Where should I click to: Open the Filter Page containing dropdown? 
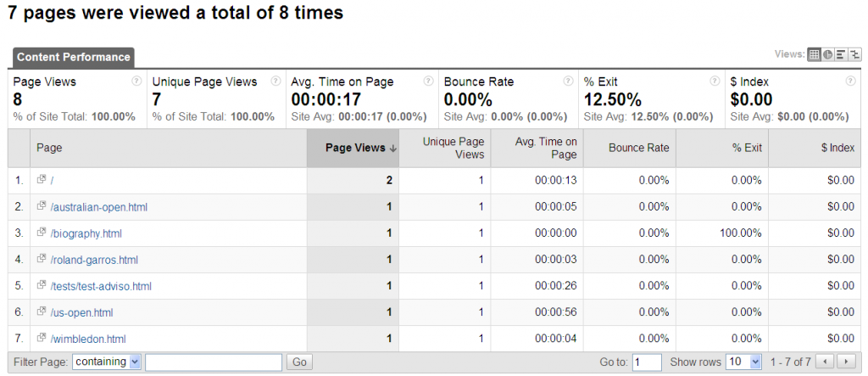pyautogui.click(x=106, y=362)
